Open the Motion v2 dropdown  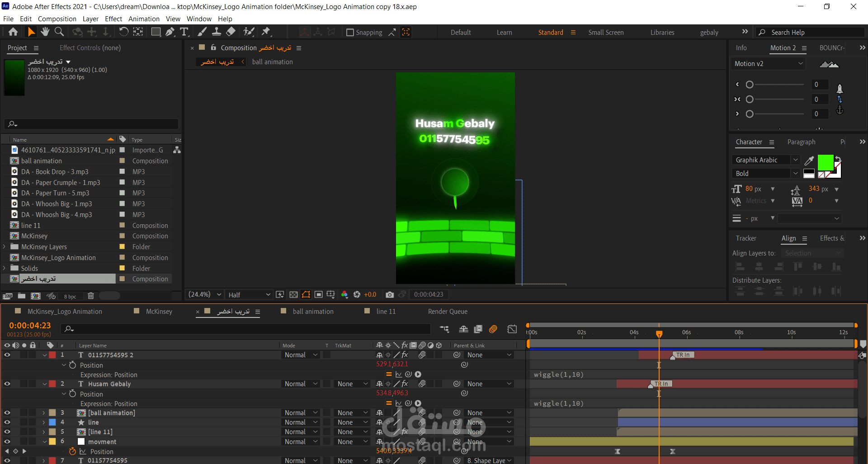click(x=768, y=64)
